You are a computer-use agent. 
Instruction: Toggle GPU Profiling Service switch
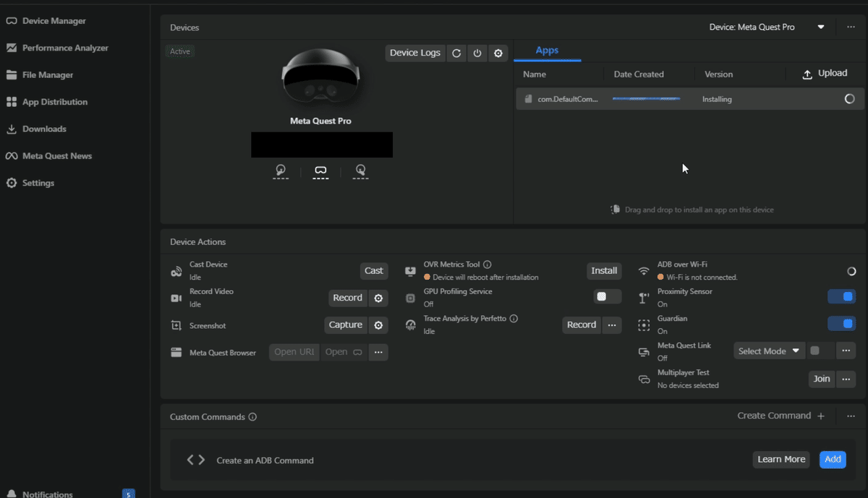608,297
